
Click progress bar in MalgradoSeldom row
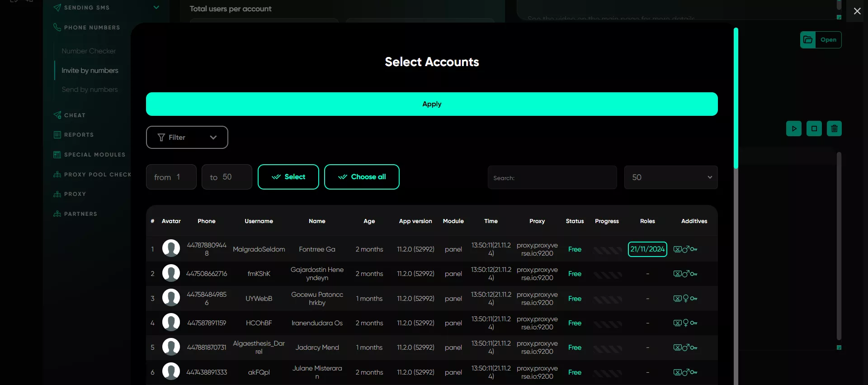(608, 250)
